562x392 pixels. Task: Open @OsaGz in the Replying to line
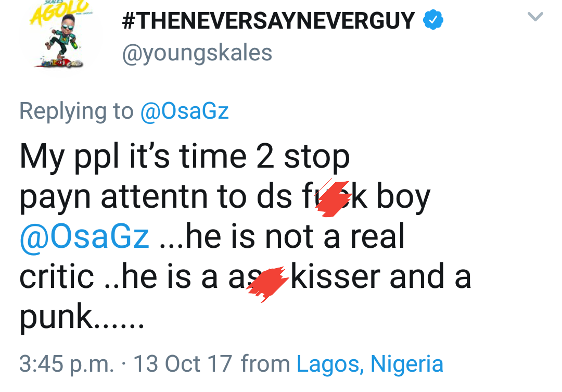tap(184, 111)
